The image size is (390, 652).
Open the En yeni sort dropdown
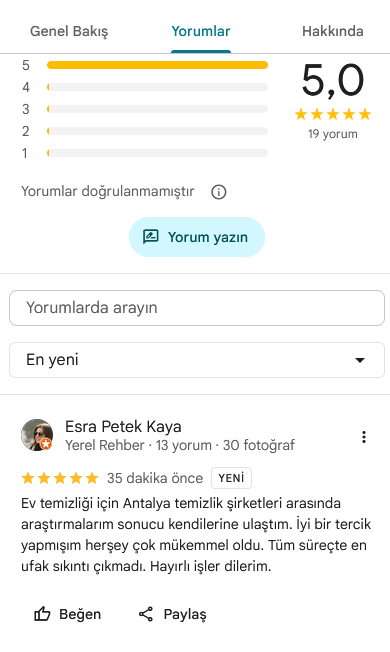(197, 360)
